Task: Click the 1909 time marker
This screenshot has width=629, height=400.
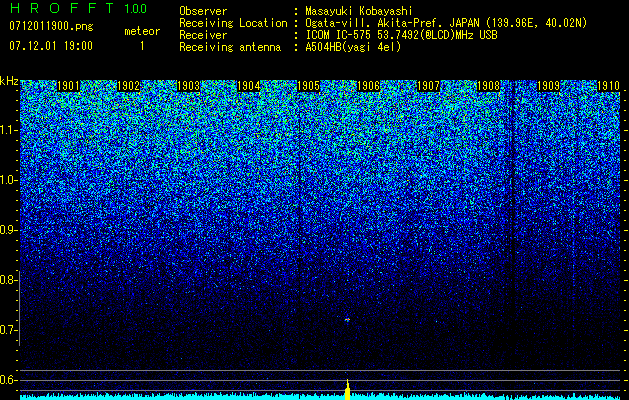Action: pyautogui.click(x=548, y=86)
